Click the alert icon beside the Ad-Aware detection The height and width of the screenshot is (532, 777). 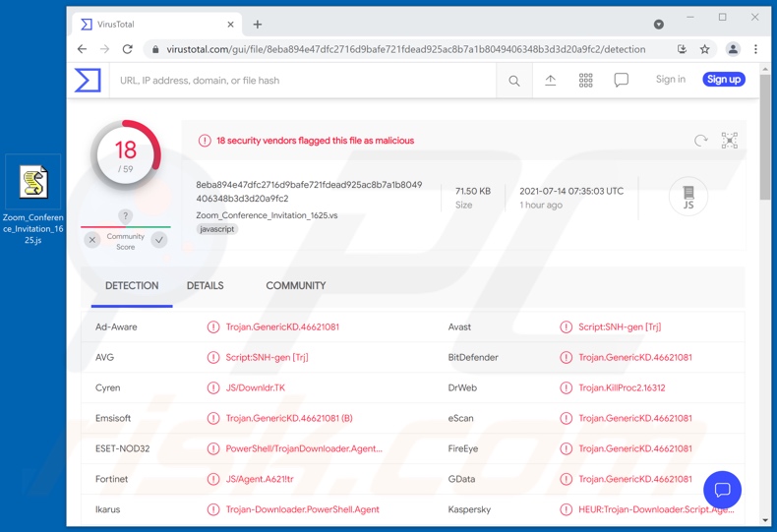click(213, 326)
